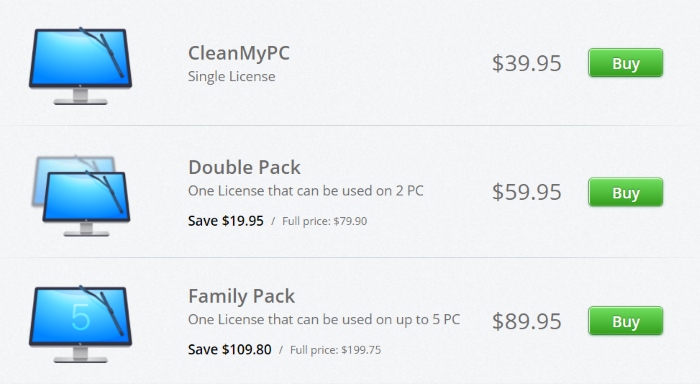Buy the Double Pack for $59.95
700x384 pixels.
[x=625, y=192]
